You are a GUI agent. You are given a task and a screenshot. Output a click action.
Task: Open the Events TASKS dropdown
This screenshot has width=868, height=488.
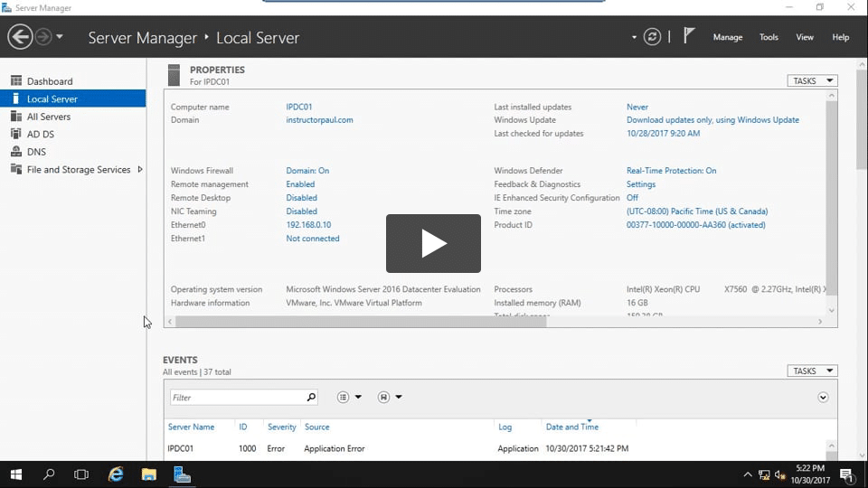point(812,371)
